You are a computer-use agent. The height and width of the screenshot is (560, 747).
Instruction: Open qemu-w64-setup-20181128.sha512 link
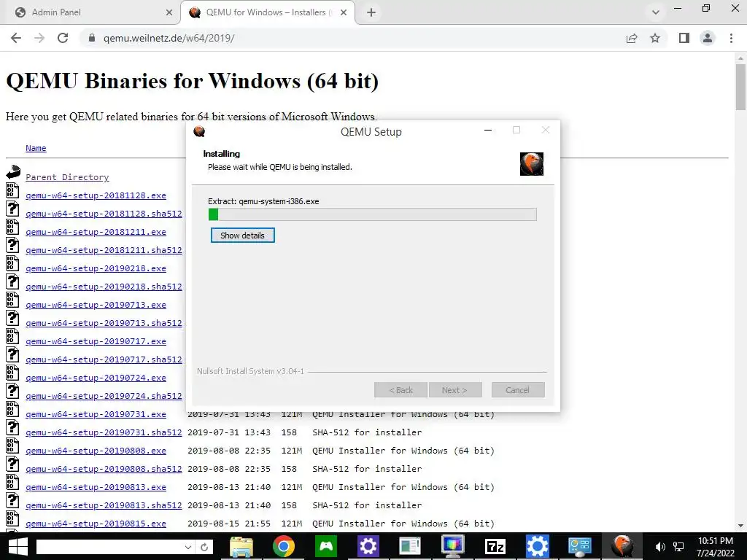click(x=104, y=214)
